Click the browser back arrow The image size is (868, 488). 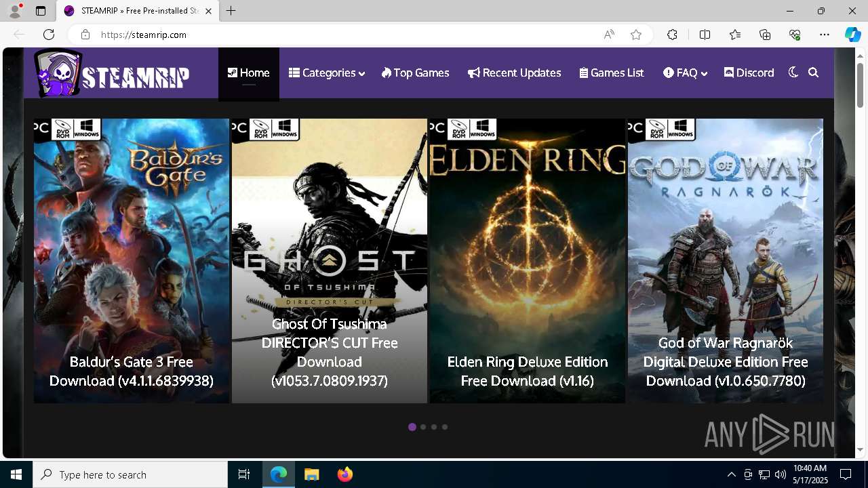click(x=19, y=35)
